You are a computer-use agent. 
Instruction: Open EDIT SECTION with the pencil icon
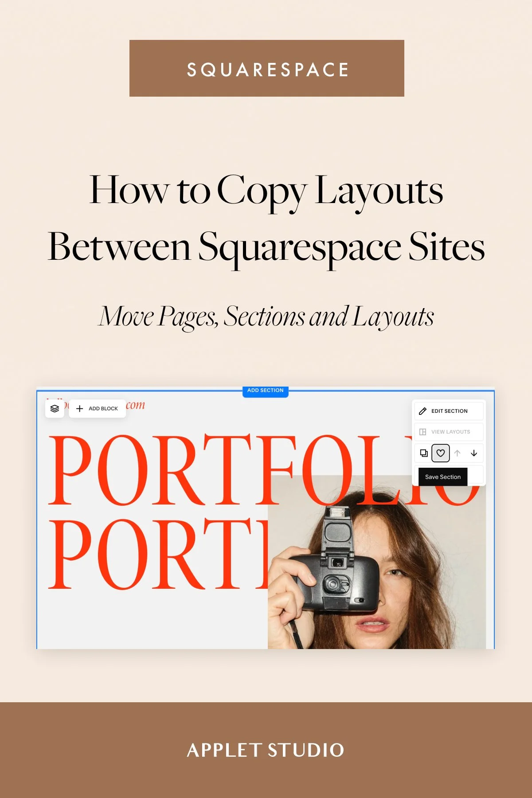(x=449, y=411)
